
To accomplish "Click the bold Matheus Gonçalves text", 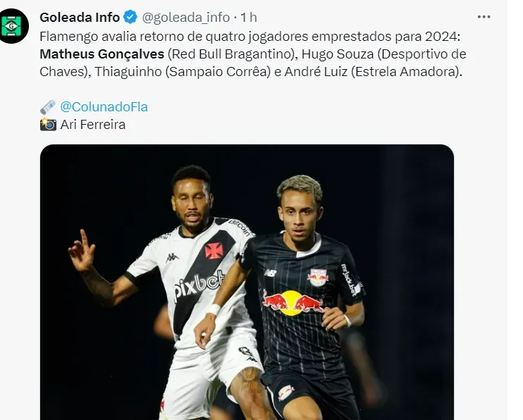I will click(101, 54).
